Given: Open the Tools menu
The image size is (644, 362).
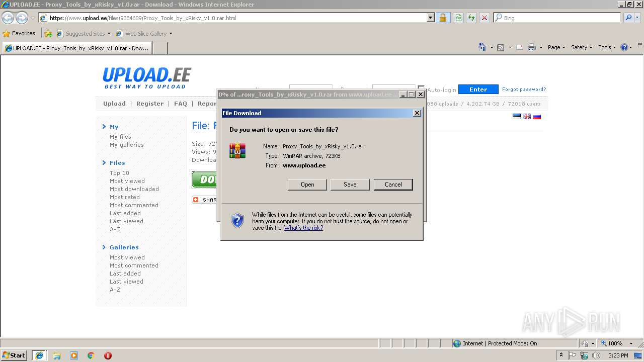Looking at the screenshot, I should 607,47.
